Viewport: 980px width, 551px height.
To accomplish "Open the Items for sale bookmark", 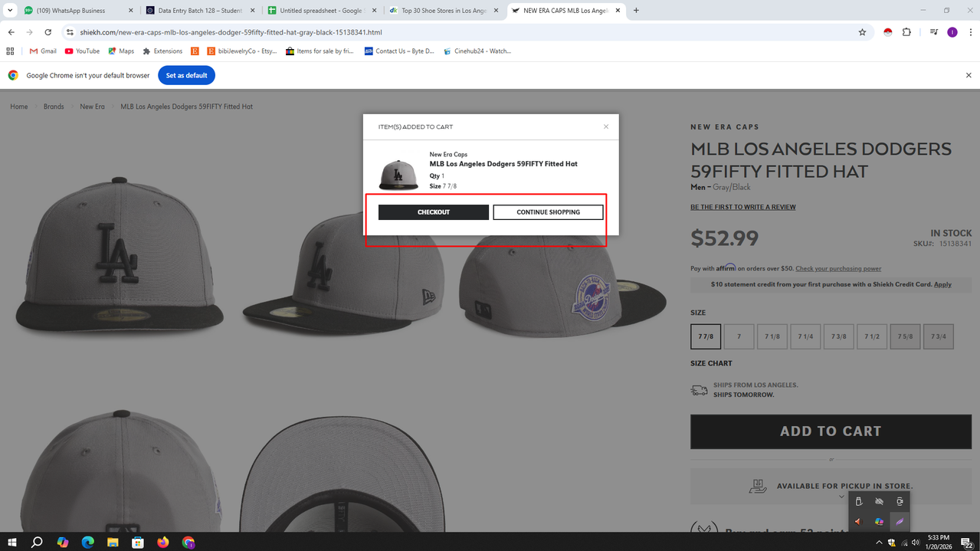I will tap(320, 51).
